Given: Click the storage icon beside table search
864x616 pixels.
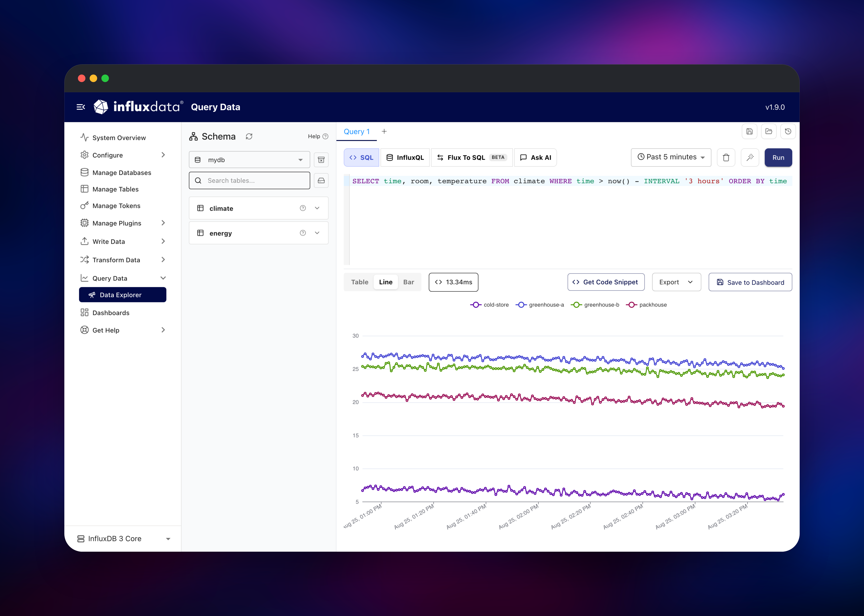Looking at the screenshot, I should point(321,181).
